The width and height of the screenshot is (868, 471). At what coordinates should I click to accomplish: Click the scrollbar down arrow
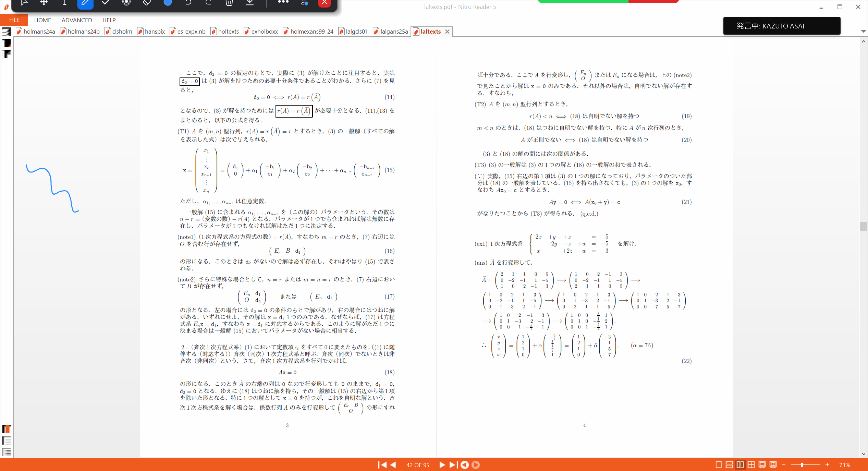tap(864, 454)
